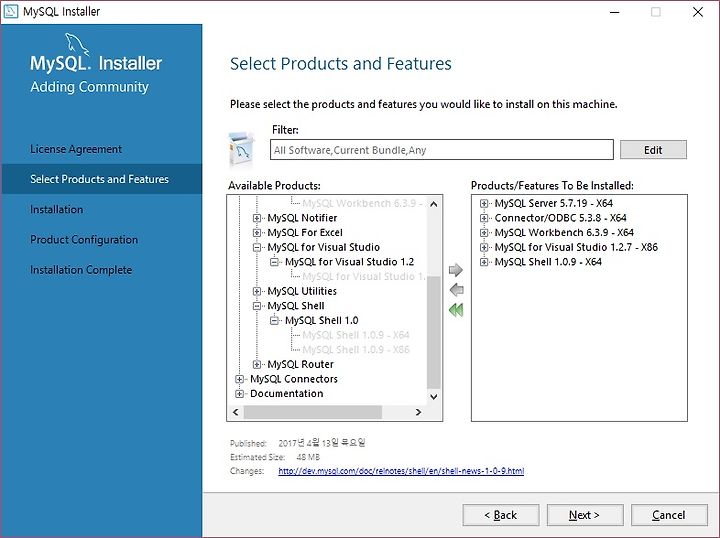Click the available products scroll up arrow
The width and height of the screenshot is (720, 538).
pyautogui.click(x=433, y=204)
